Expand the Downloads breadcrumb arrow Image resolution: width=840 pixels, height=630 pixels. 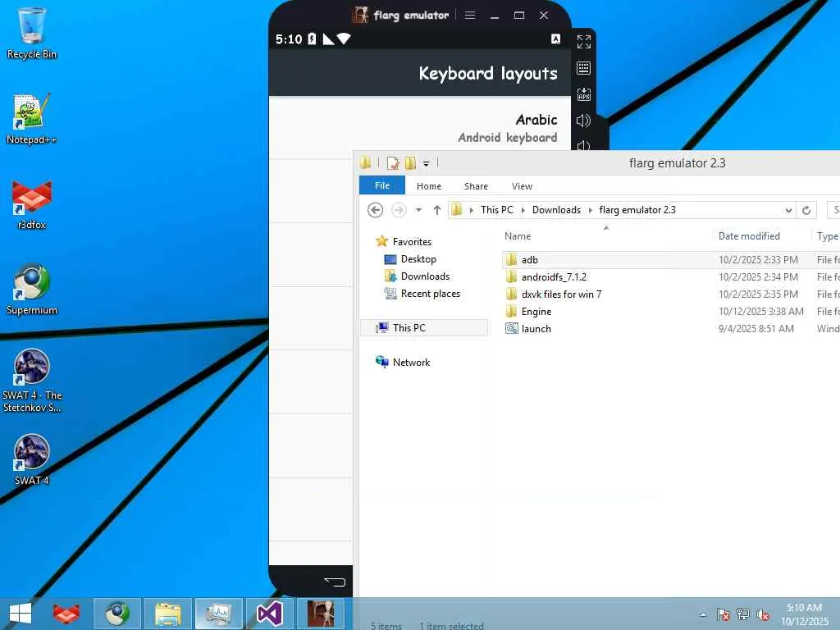click(x=591, y=210)
